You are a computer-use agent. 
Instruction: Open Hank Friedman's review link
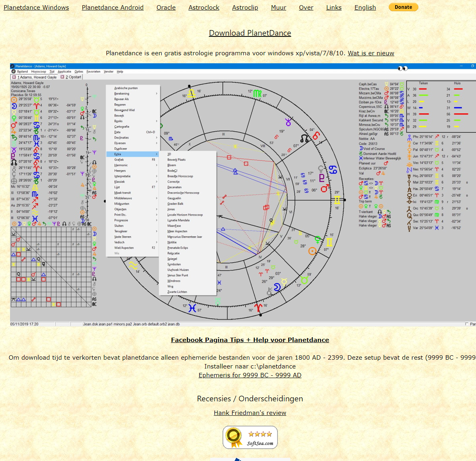(x=250, y=413)
